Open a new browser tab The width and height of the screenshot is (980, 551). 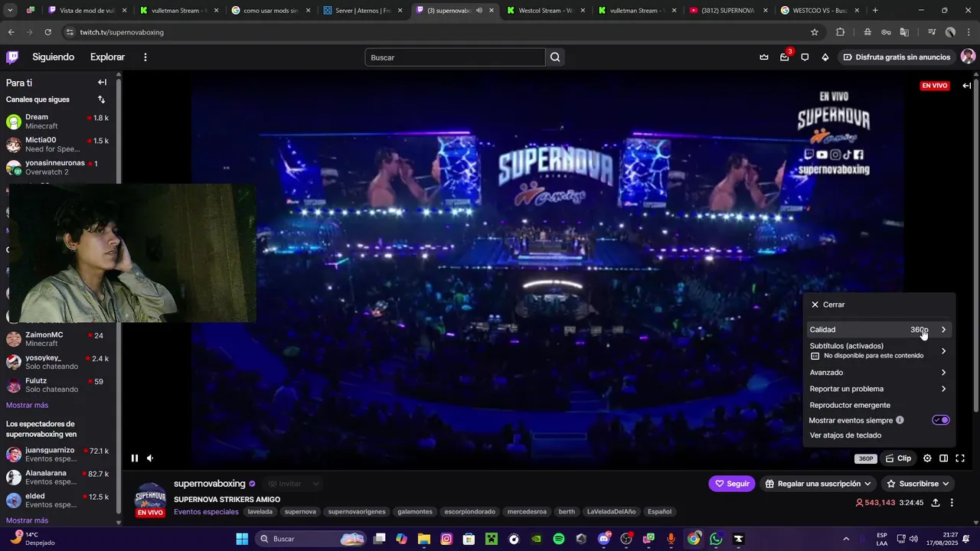875,11
